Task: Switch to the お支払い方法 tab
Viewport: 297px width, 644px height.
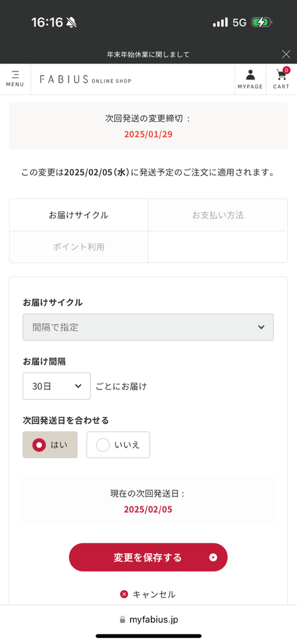Action: (x=218, y=215)
